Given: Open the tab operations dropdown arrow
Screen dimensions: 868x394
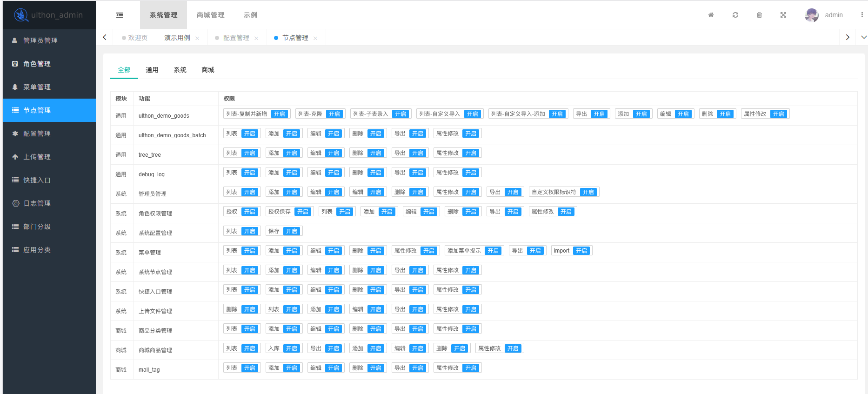Looking at the screenshot, I should [x=863, y=37].
